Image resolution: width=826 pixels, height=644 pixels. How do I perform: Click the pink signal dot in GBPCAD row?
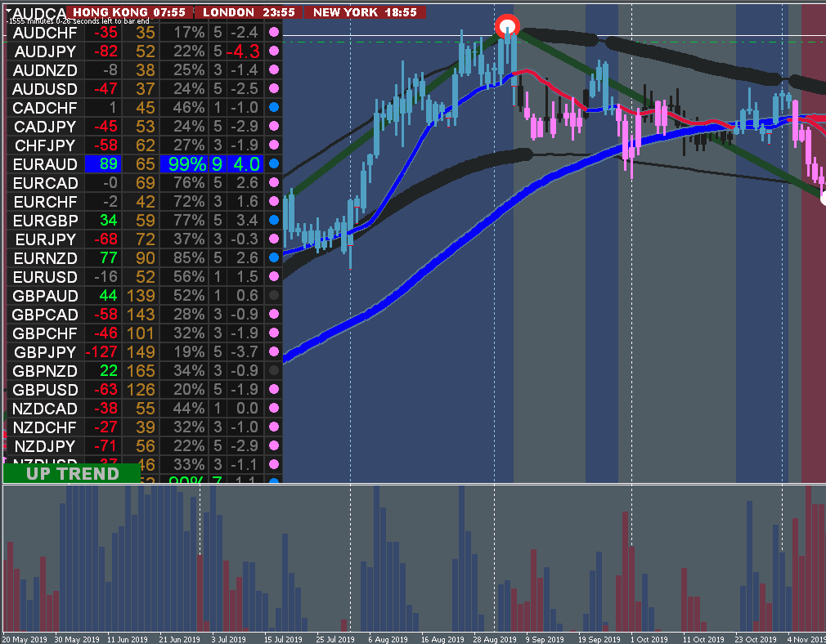click(274, 314)
